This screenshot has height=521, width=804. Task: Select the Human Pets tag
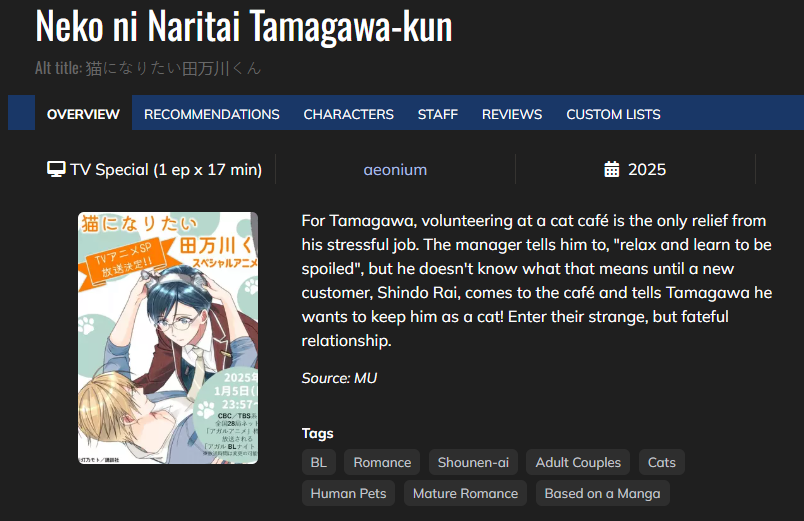(x=349, y=493)
